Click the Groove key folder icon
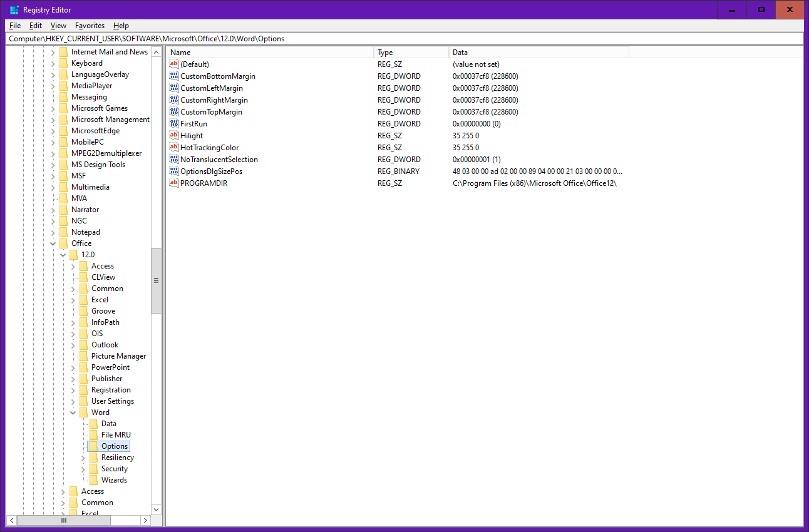 pyautogui.click(x=83, y=311)
